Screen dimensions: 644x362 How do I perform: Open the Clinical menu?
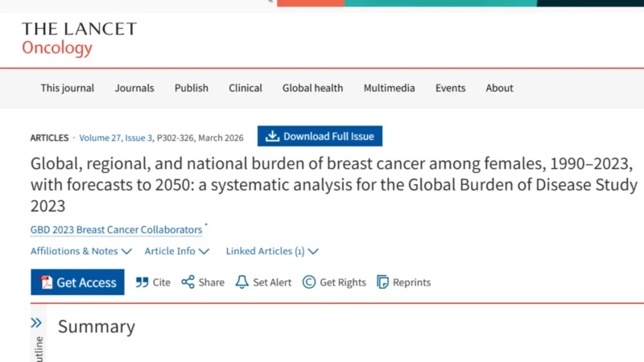(246, 88)
